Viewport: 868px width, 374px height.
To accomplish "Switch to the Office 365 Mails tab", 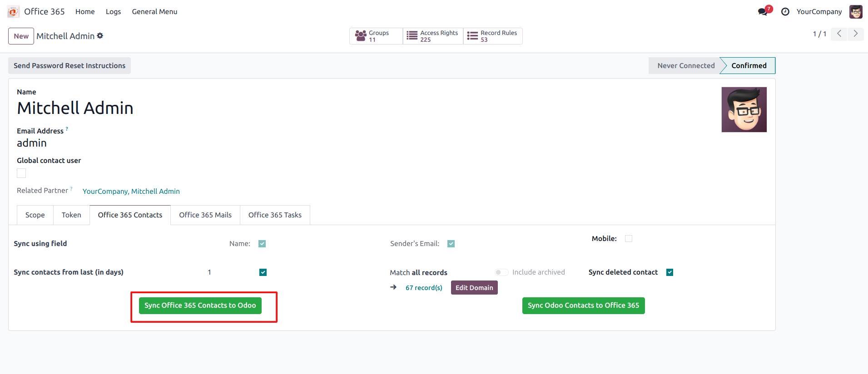I will pyautogui.click(x=205, y=215).
